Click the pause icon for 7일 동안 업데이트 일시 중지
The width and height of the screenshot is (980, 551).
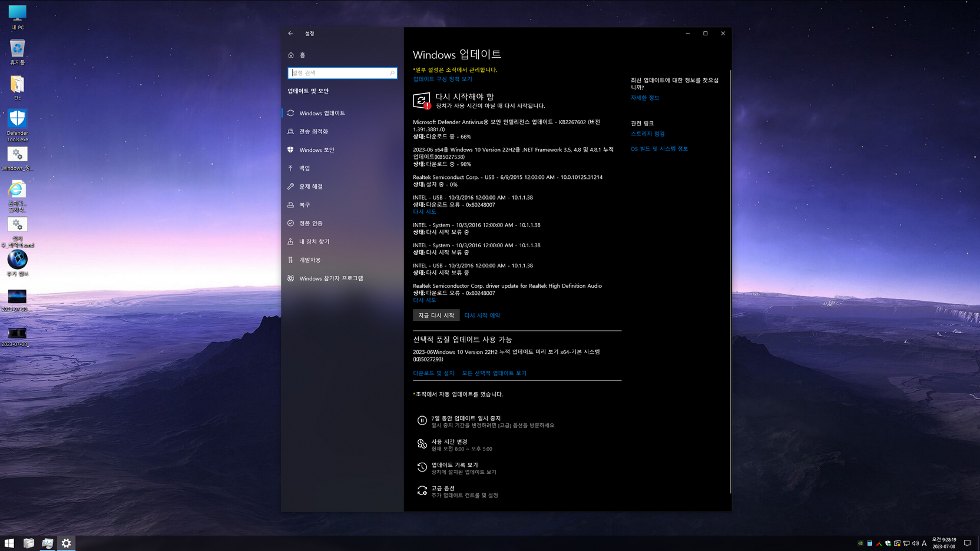(422, 420)
